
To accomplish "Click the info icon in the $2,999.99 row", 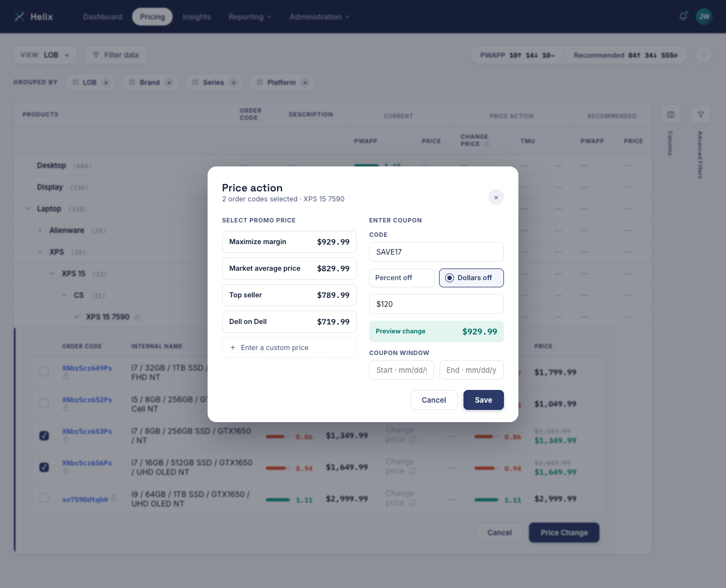I will coord(412,503).
